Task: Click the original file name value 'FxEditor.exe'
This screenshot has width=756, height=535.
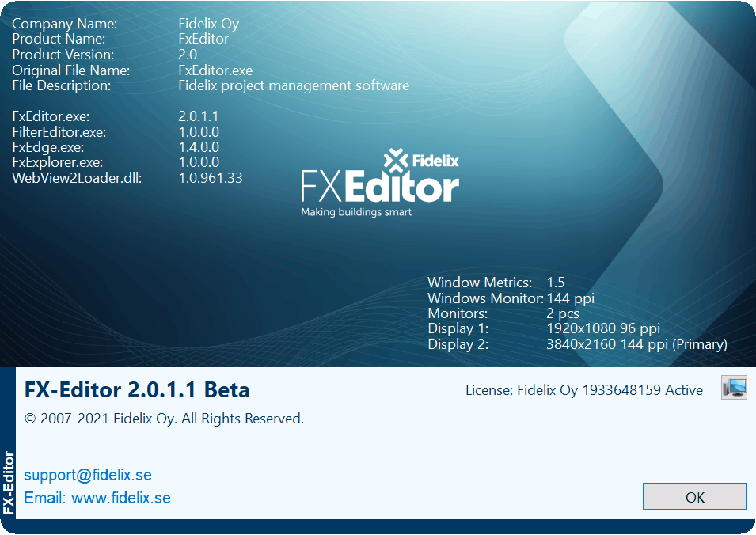Action: pos(215,70)
